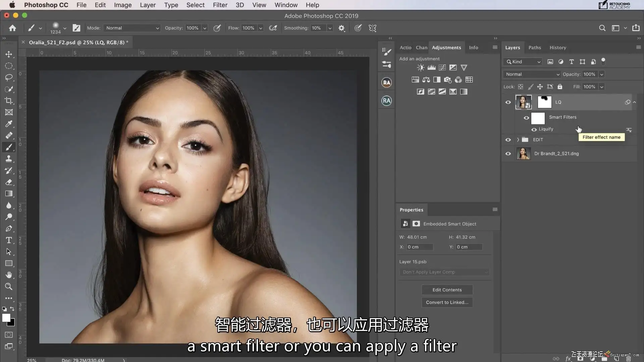Select the Eraser tool
This screenshot has height=362, width=644.
(x=9, y=182)
